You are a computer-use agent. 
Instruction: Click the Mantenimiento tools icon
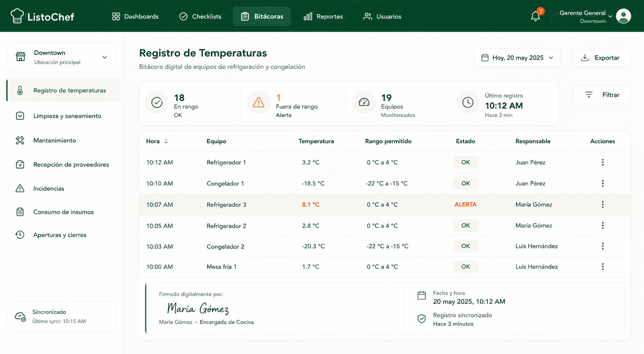point(20,140)
